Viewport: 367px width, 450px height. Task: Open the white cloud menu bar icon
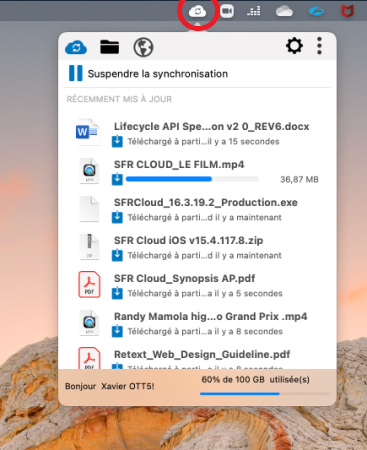(x=284, y=11)
